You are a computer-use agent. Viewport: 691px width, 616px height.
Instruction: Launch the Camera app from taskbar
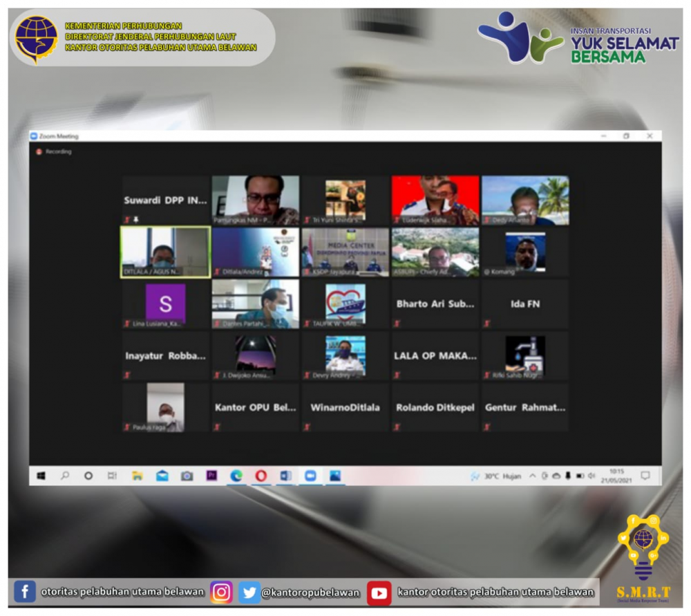coord(187,476)
